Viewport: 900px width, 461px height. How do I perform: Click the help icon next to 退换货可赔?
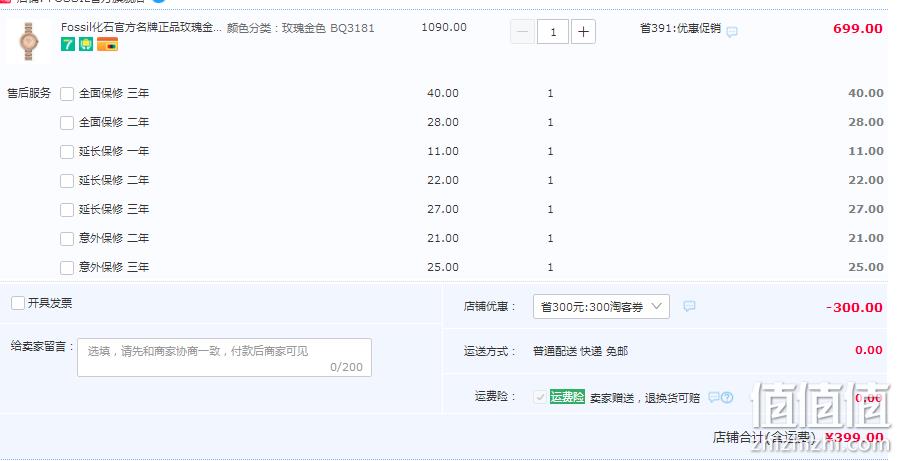[x=727, y=397]
